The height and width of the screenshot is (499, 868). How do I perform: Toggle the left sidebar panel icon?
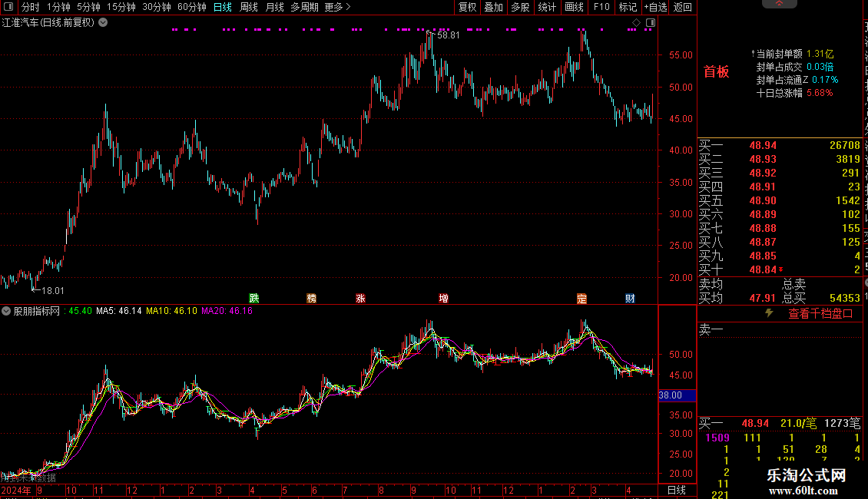[8, 7]
